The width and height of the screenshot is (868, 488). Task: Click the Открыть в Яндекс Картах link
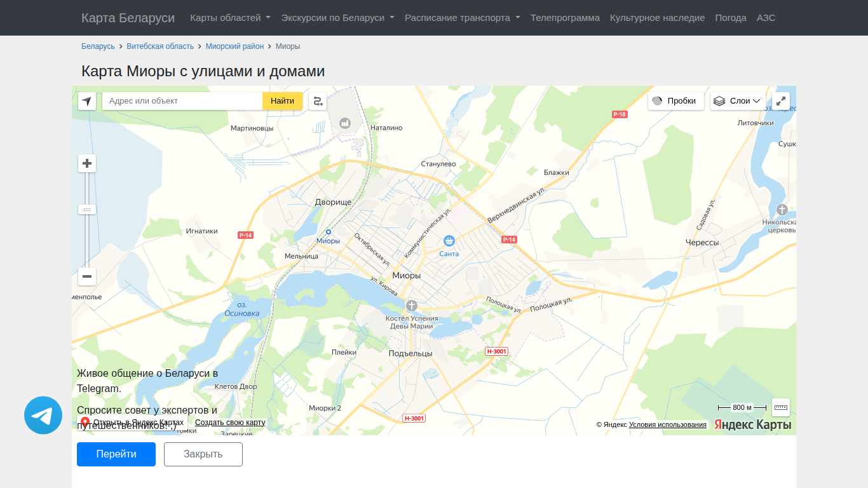click(139, 423)
